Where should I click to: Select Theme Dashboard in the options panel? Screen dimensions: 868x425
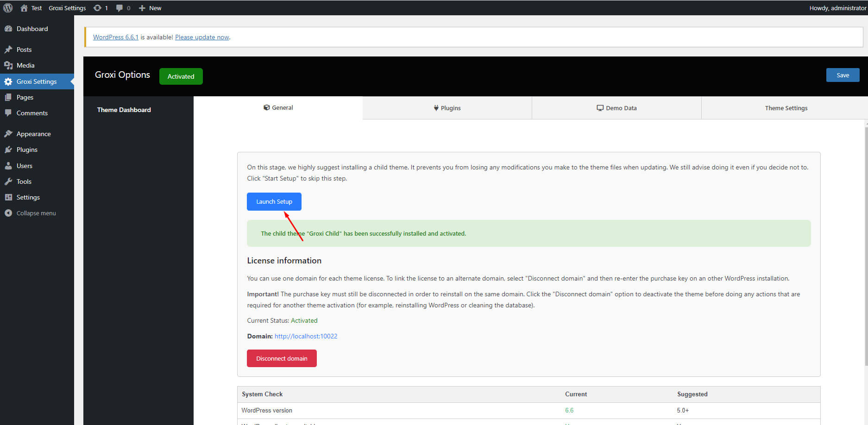tap(124, 110)
